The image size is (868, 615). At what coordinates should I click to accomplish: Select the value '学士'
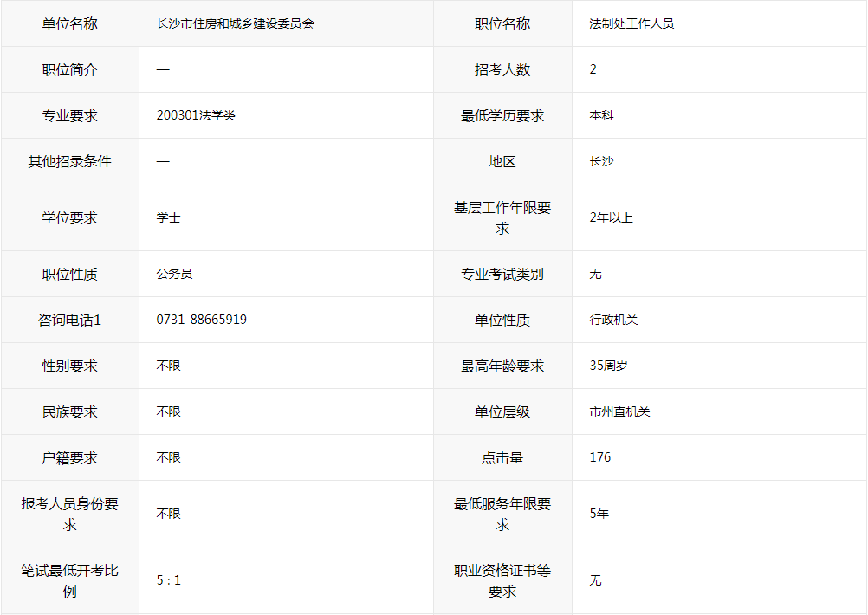(168, 217)
